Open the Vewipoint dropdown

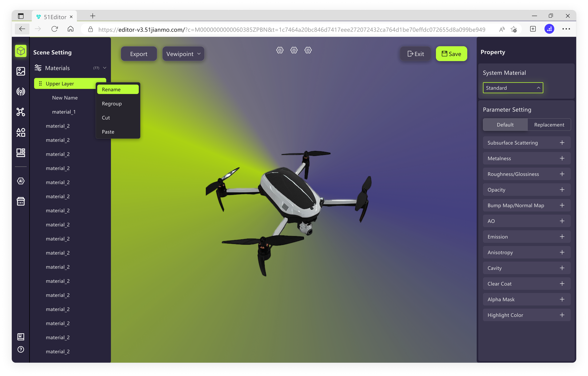tap(183, 54)
